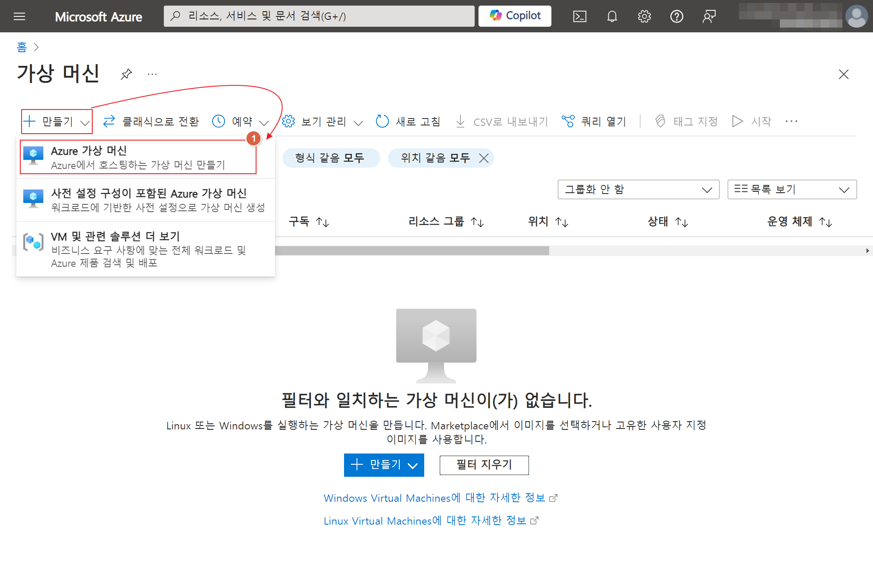Open portal settings gear icon
The height and width of the screenshot is (588, 873).
[x=644, y=16]
